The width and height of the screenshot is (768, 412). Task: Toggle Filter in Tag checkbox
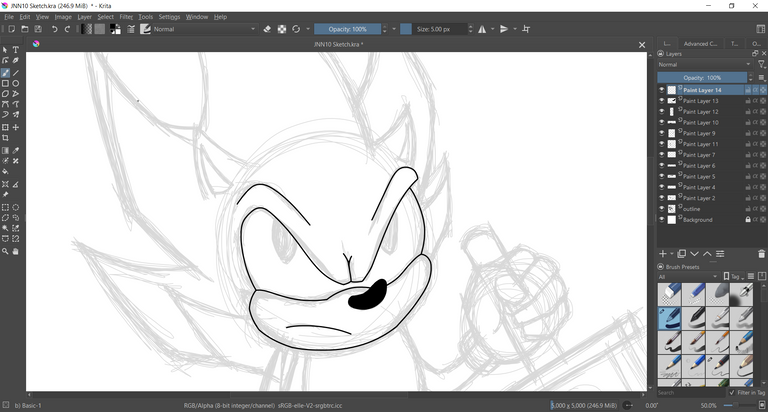point(732,392)
